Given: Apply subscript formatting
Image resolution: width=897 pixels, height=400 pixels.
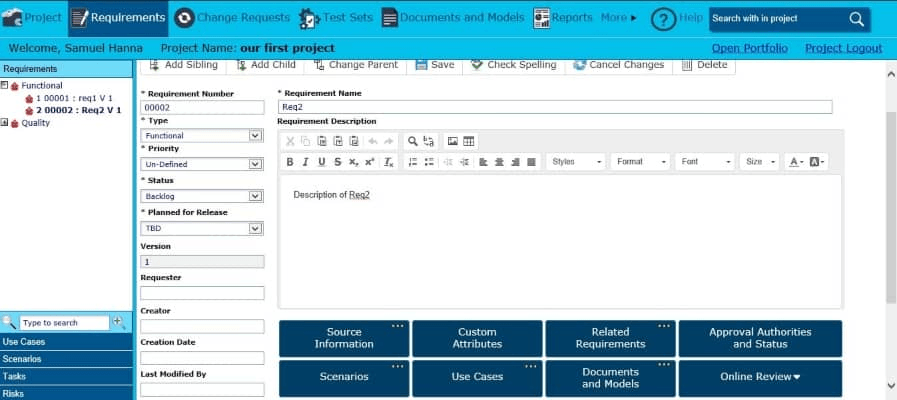Looking at the screenshot, I should pos(354,162).
